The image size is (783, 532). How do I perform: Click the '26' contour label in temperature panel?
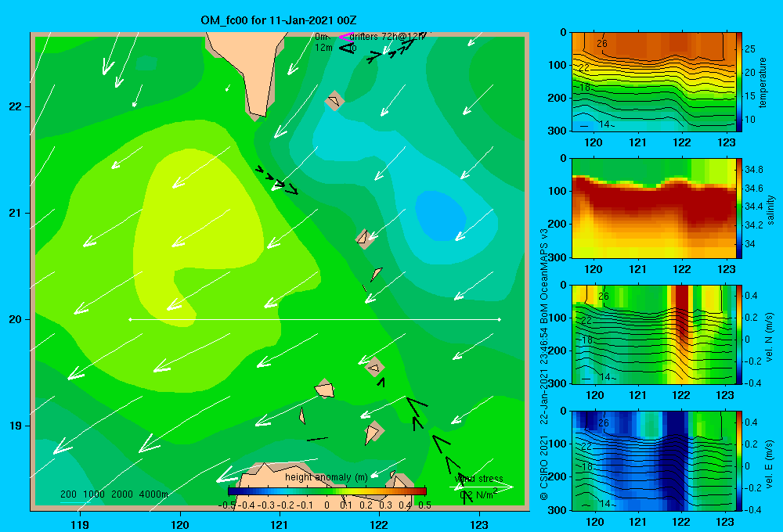(602, 43)
